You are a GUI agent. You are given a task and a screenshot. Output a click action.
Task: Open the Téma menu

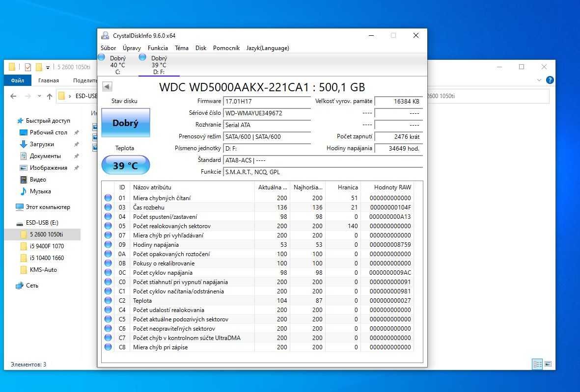(182, 48)
